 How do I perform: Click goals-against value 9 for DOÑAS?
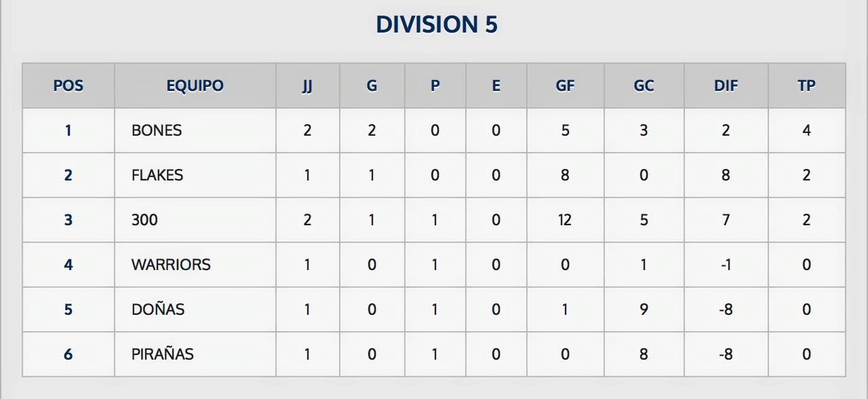coord(644,309)
